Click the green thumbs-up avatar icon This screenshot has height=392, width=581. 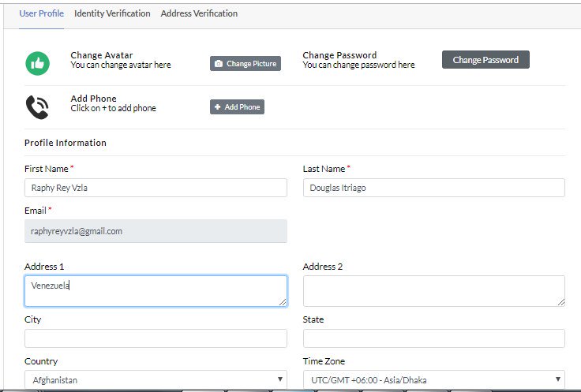pos(37,63)
